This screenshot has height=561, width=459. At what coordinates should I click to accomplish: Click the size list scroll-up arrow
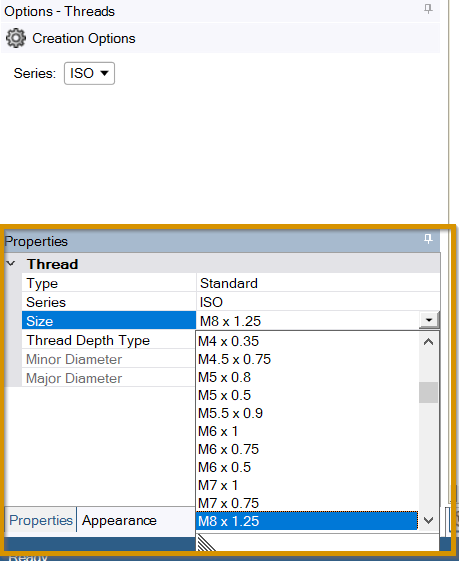point(428,342)
